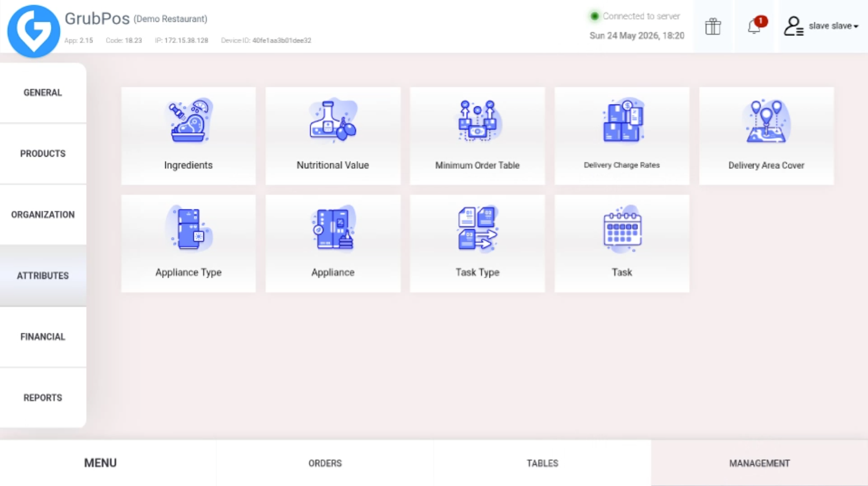Click the Appliance Type label

[x=189, y=272]
